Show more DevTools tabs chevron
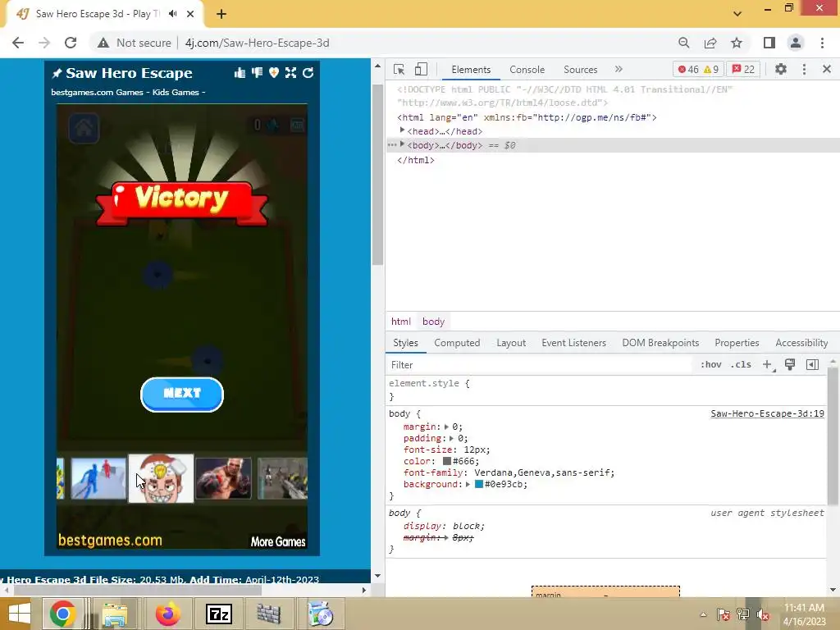 tap(619, 69)
